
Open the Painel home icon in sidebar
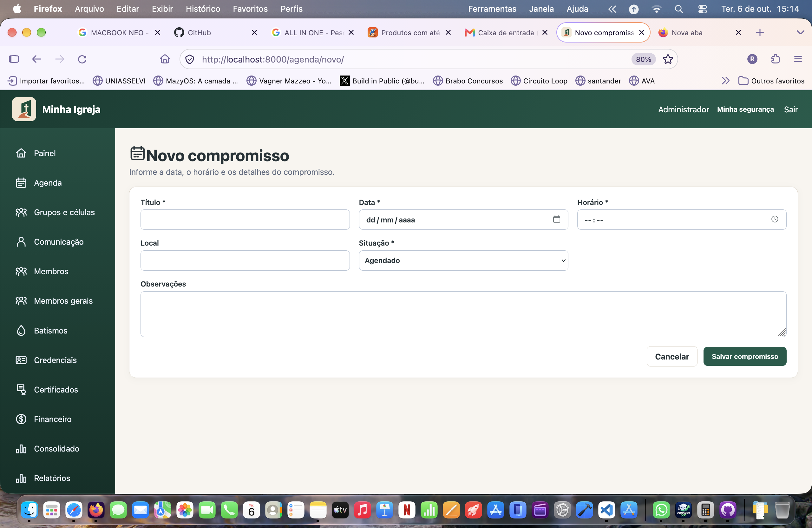tap(21, 153)
